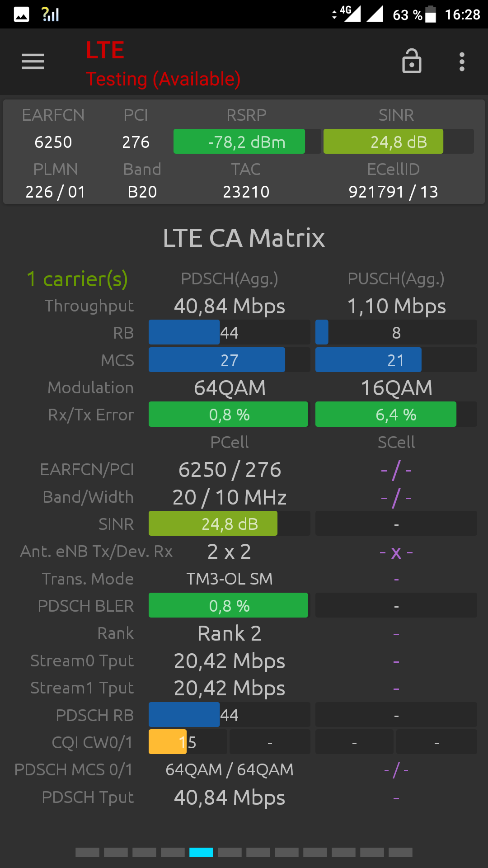
Task: Select the first page indicator
Action: [87, 852]
